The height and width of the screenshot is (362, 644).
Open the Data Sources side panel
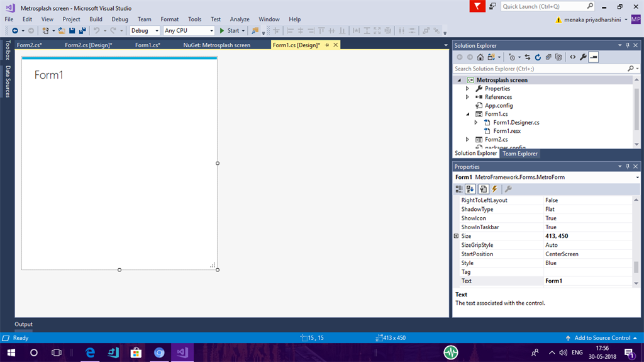[x=8, y=81]
